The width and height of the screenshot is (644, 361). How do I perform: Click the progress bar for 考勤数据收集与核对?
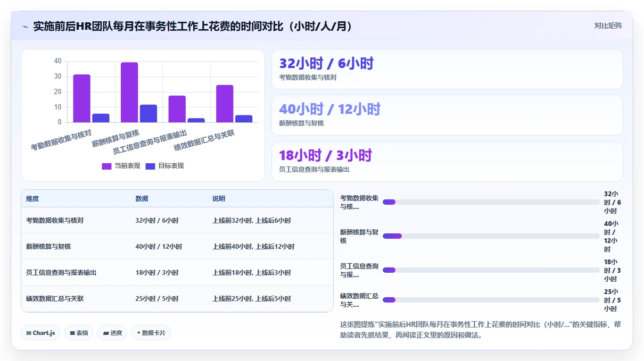pyautogui.click(x=491, y=202)
